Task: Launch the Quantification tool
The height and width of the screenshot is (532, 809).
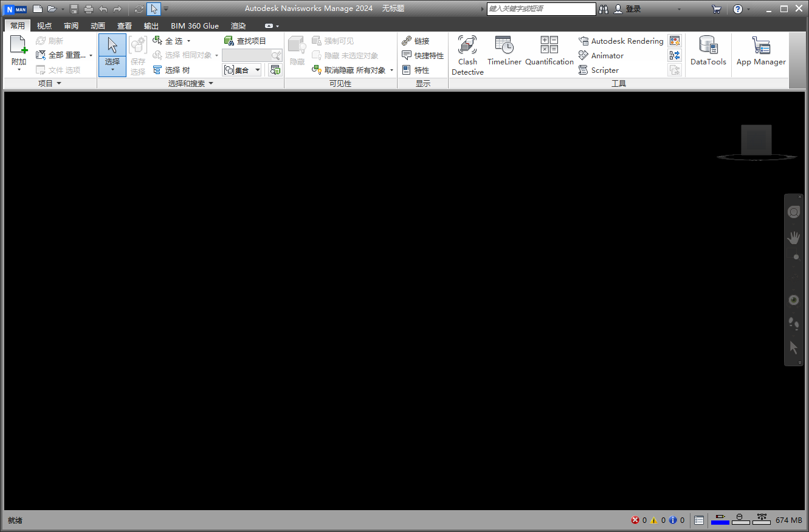Action: (549, 51)
